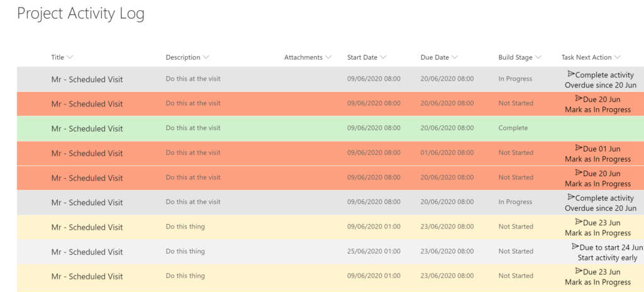
Task: Click the Start activity early action text
Action: (x=608, y=258)
